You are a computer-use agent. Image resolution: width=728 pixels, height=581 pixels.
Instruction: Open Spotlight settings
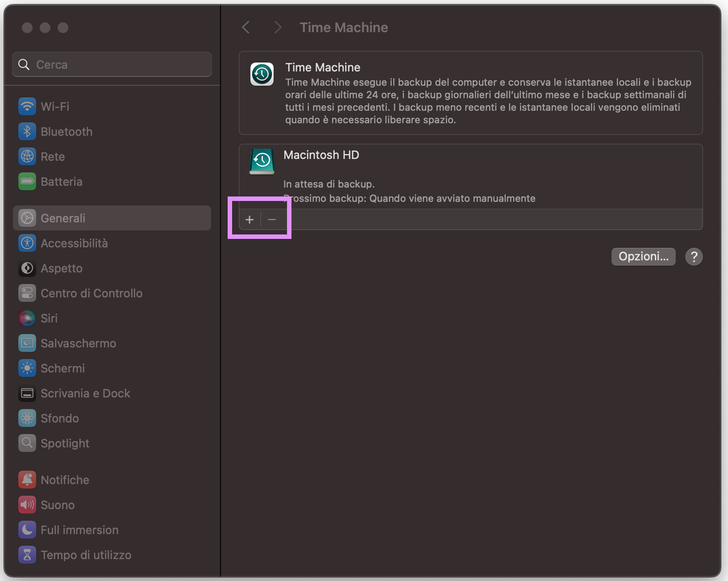(65, 443)
